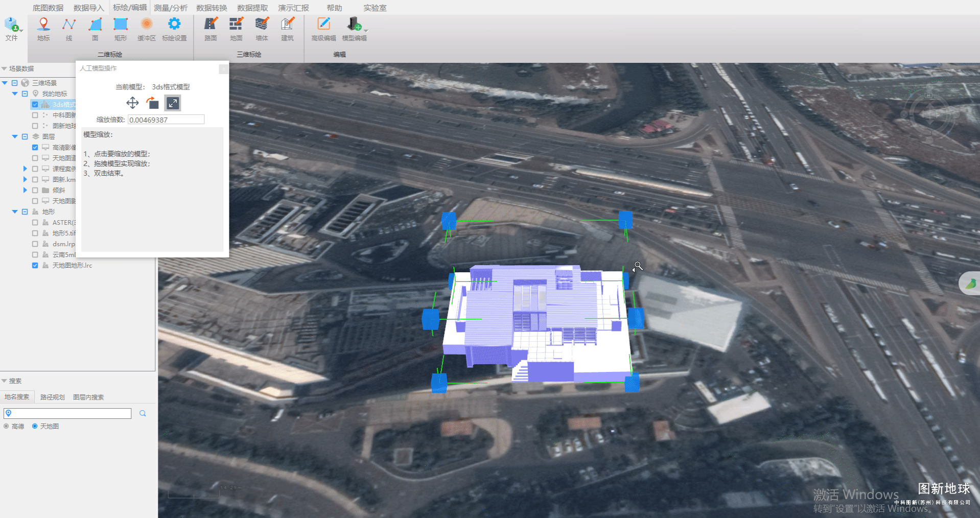Switch to the 路径规划 tab

(52, 397)
